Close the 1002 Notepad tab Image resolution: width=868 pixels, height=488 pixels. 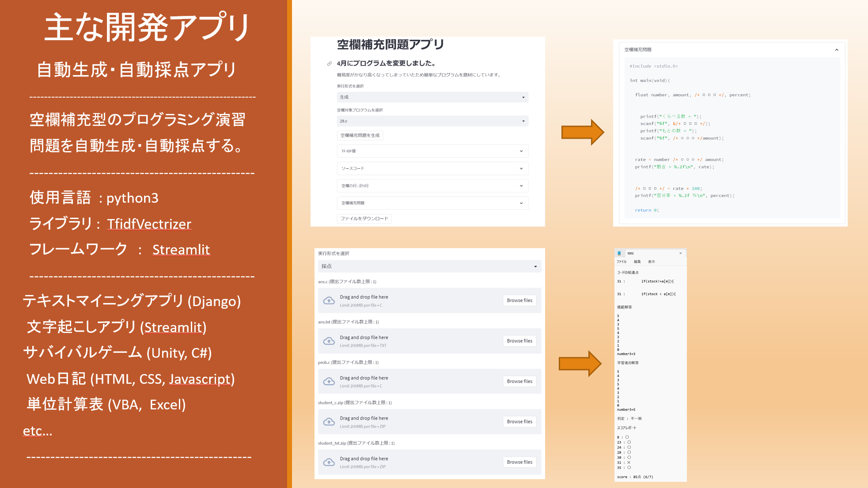coord(681,253)
